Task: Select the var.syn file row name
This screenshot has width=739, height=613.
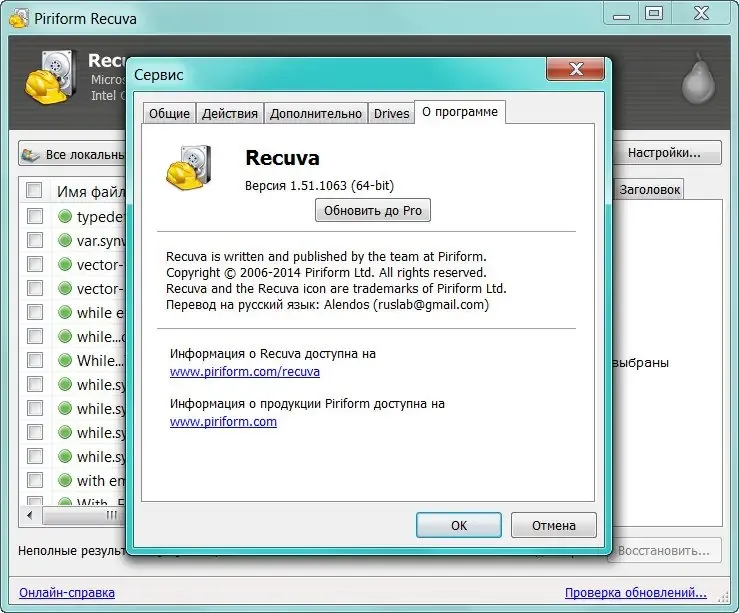Action: tap(101, 241)
